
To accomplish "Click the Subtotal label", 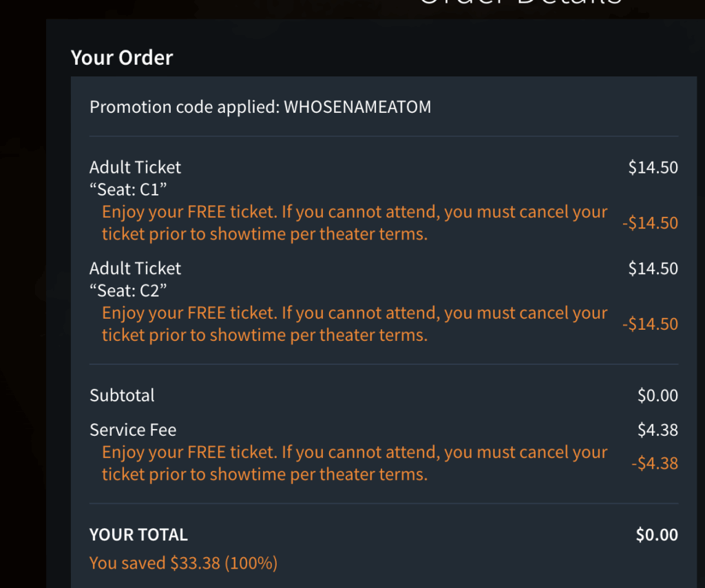I will pos(122,396).
